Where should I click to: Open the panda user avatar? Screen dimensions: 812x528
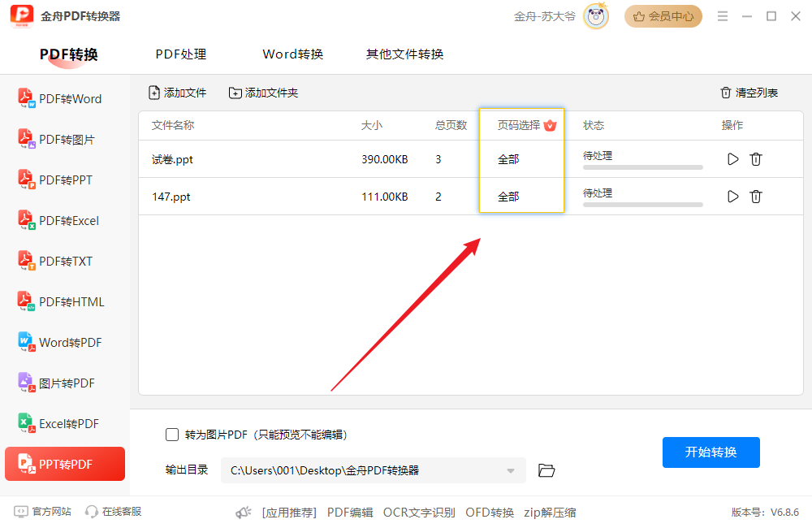[x=596, y=16]
